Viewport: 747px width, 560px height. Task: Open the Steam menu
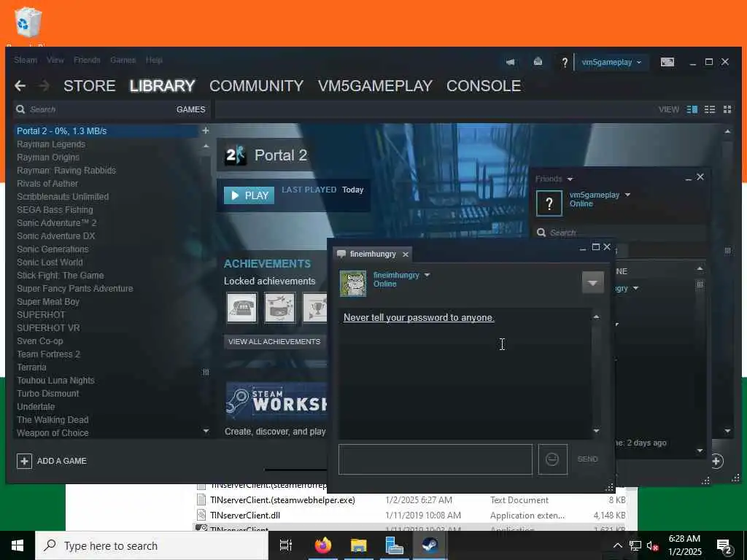coord(26,60)
